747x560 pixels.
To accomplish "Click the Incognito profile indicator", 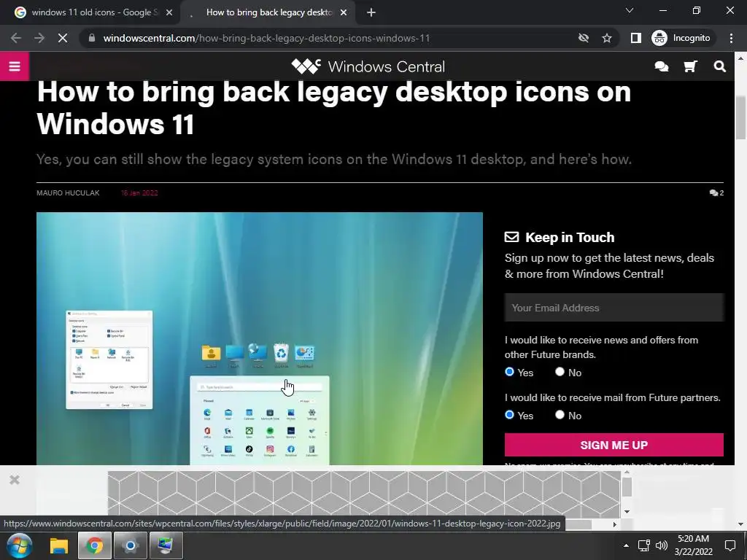I will pyautogui.click(x=681, y=38).
